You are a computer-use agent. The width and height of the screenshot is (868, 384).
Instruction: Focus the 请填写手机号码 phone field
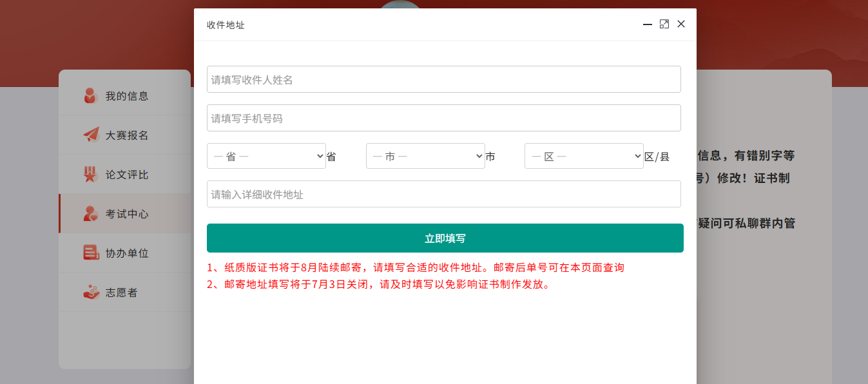click(444, 118)
